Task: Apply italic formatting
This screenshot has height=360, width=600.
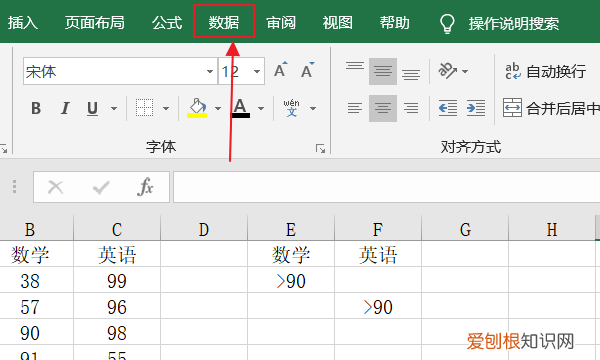Action: pyautogui.click(x=65, y=108)
